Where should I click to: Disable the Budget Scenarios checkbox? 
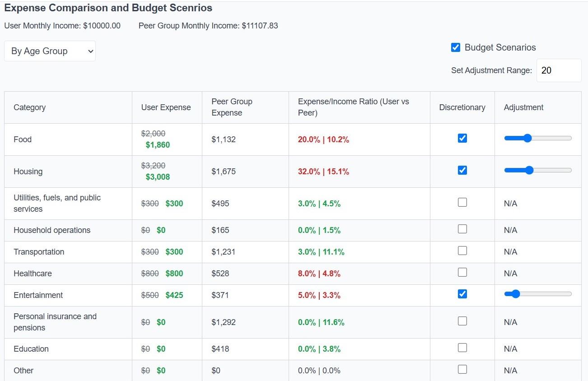pos(455,47)
